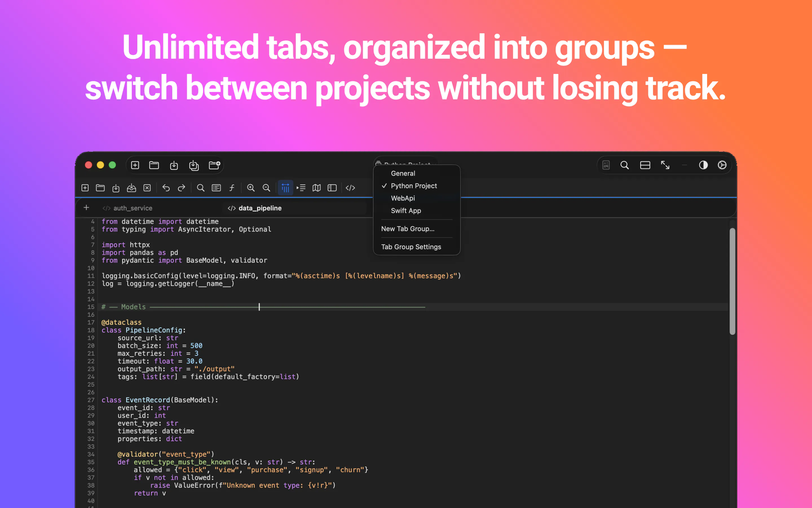Click the 'batch_size: int = 500' line
The width and height of the screenshot is (812, 508).
[x=160, y=346]
